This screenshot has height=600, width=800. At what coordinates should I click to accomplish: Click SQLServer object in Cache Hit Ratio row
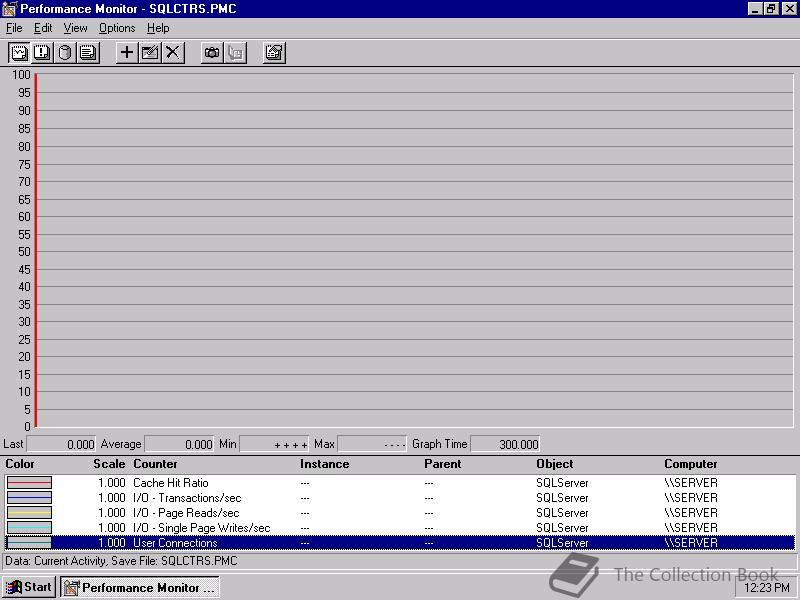[562, 483]
